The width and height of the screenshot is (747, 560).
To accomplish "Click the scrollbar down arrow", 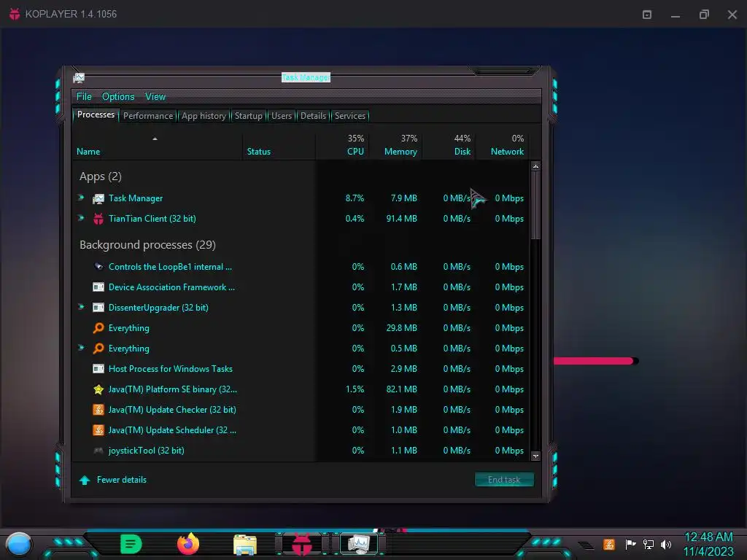I will coord(535,456).
